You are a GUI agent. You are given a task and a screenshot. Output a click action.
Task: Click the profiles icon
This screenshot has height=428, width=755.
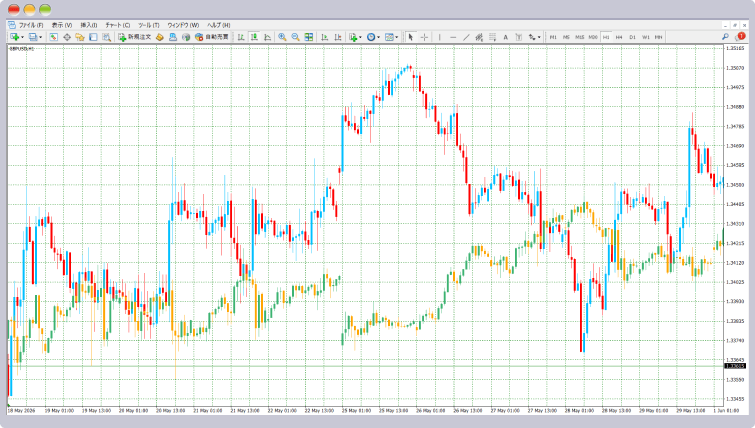(x=33, y=37)
